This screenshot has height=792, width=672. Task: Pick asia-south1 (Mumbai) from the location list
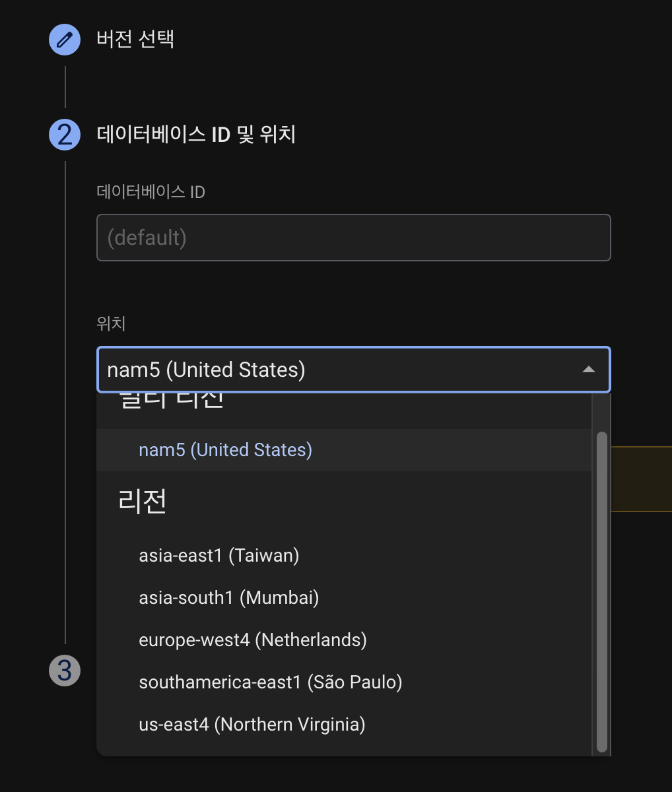click(x=228, y=597)
